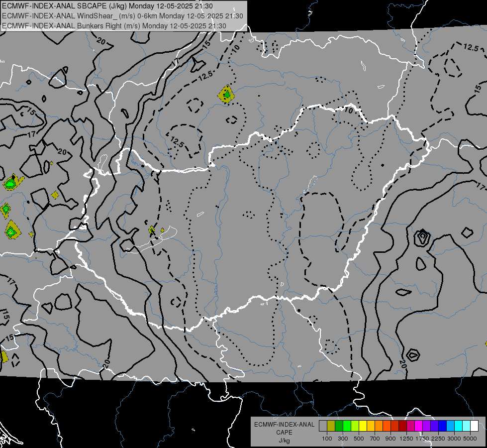The image size is (487, 448).
Task: Click the 2250 legend value
Action: 438,439
